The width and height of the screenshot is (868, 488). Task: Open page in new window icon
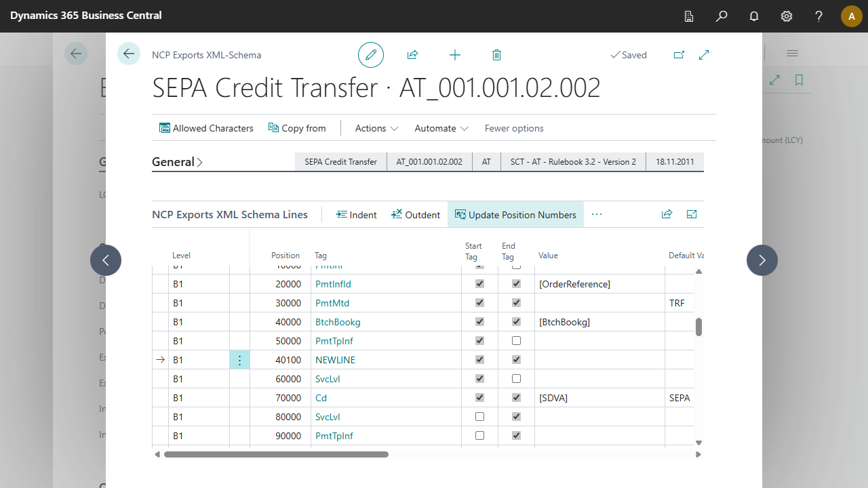point(679,55)
